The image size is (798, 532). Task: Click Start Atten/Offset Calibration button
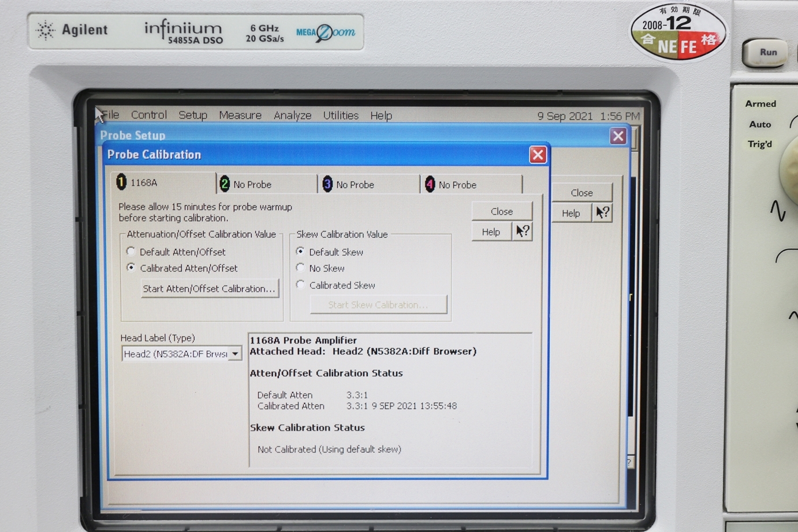click(210, 289)
